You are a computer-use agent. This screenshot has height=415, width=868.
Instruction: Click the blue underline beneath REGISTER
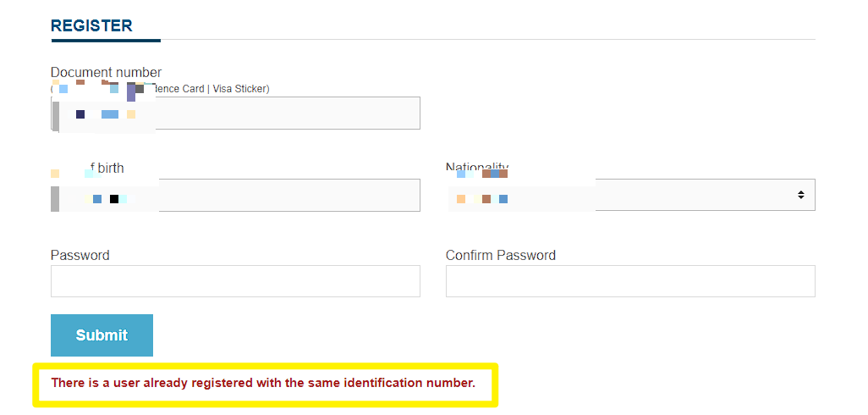[x=106, y=40]
